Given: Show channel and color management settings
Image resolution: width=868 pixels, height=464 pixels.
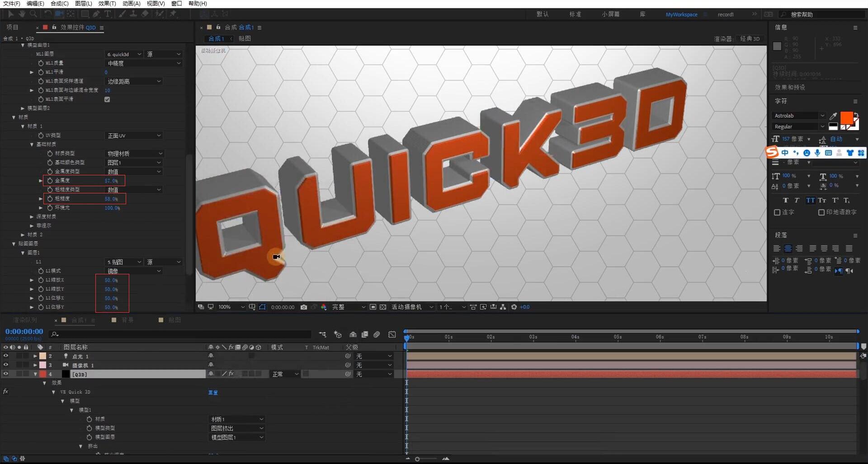Looking at the screenshot, I should click(x=324, y=307).
